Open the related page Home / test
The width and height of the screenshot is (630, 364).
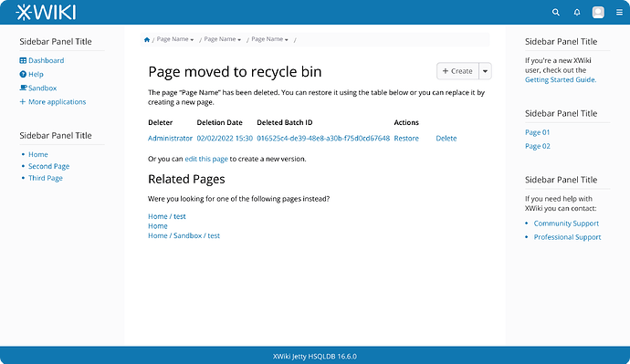[167, 216]
